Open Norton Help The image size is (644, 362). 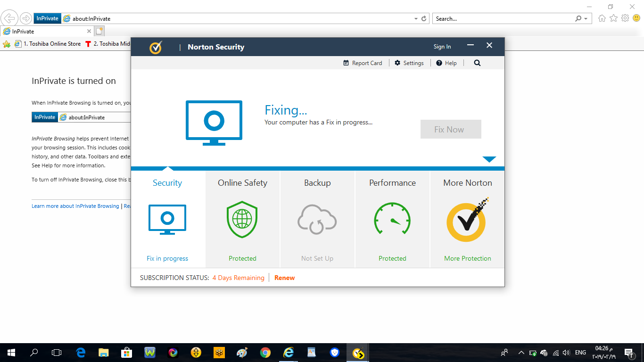pos(446,63)
